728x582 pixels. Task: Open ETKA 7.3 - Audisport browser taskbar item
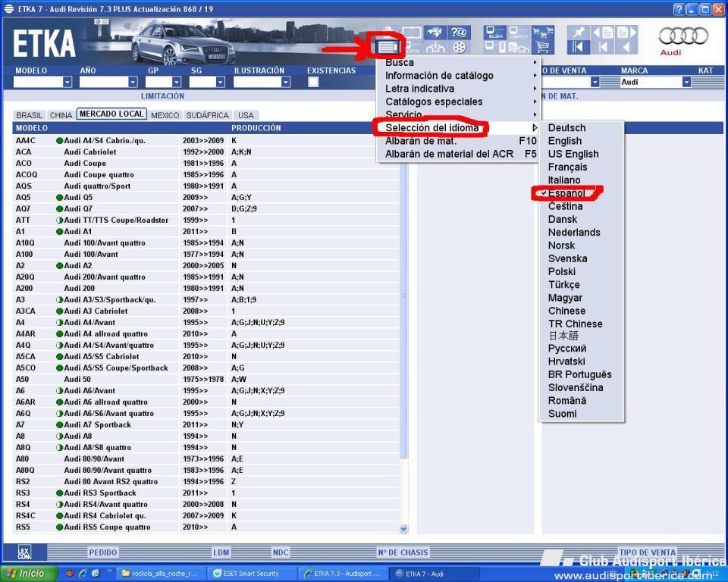coord(342,574)
